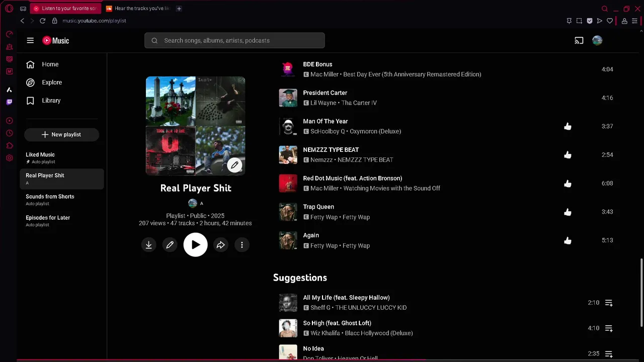Viewport: 644px width, 362px height.
Task: Open Twitch icon in browser sidebar
Action: tap(9, 102)
